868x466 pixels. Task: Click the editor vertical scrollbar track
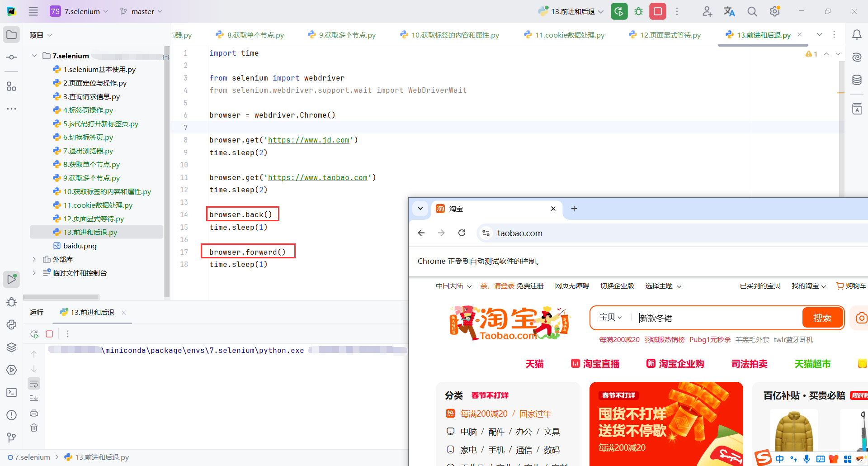coord(841,129)
